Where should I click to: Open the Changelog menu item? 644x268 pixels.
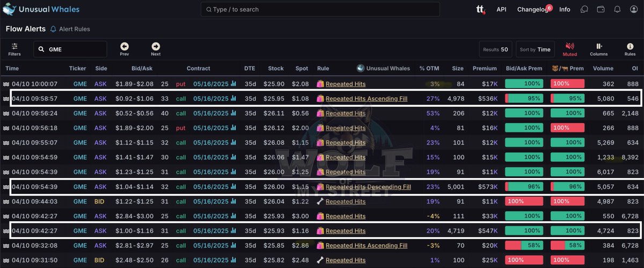pos(531,10)
